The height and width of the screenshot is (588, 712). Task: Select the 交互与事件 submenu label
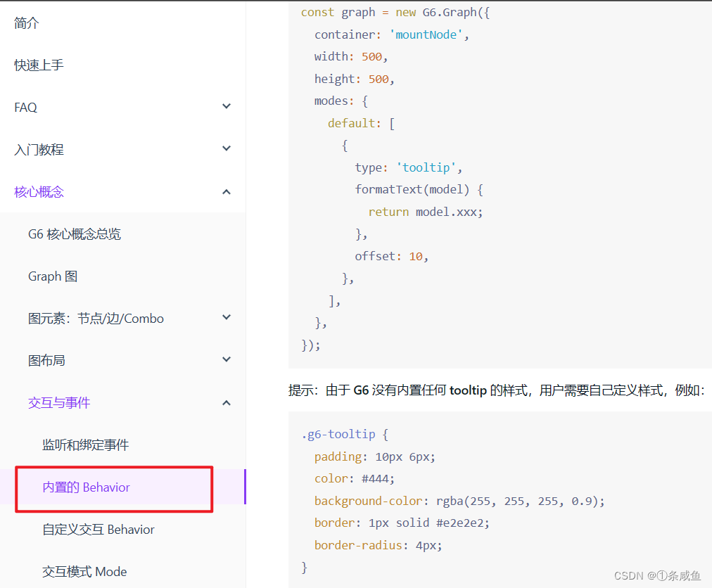click(x=59, y=403)
